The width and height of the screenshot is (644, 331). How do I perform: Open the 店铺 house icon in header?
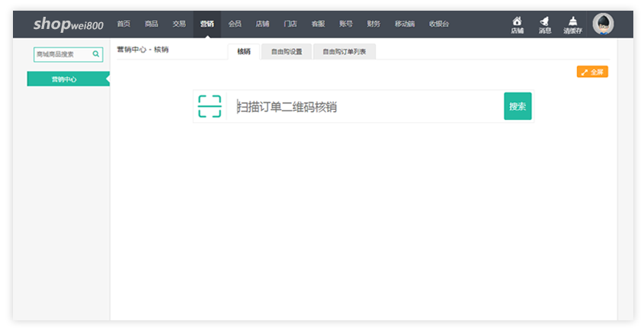[517, 24]
